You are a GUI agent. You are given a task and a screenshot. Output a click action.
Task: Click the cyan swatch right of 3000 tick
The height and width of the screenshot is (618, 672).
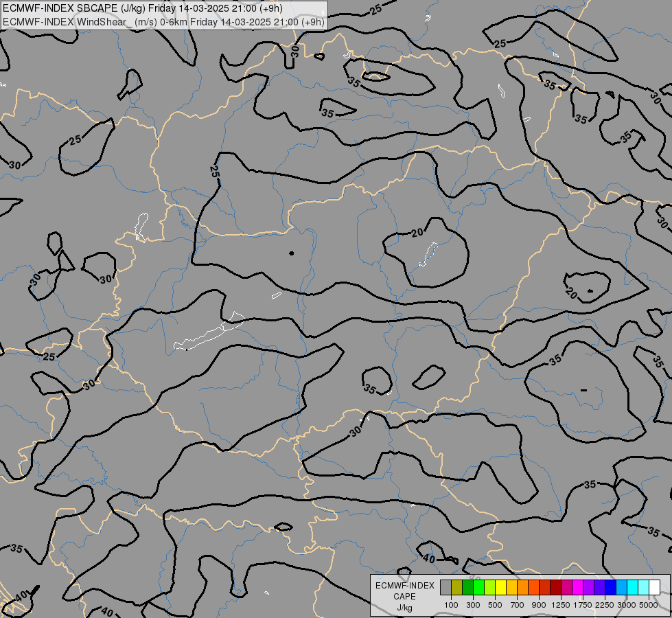point(632,588)
